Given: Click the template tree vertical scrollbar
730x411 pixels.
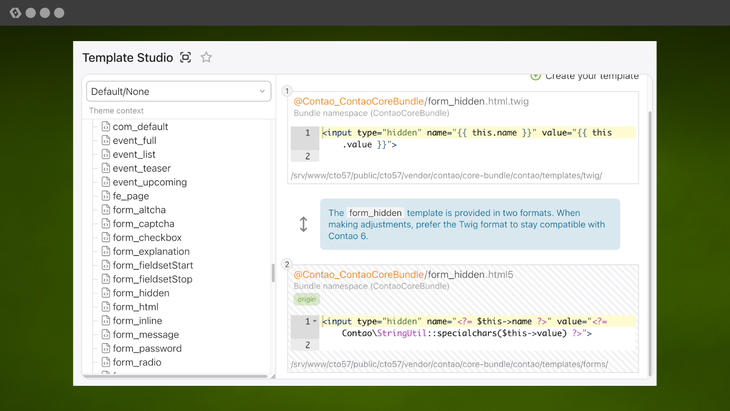Looking at the screenshot, I should pyautogui.click(x=273, y=273).
